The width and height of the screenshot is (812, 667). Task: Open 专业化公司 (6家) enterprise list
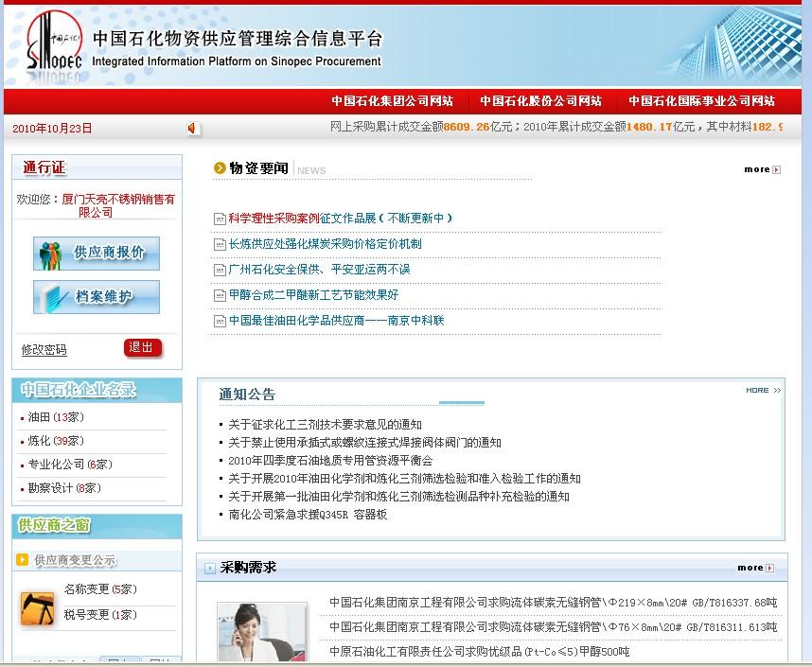70,465
